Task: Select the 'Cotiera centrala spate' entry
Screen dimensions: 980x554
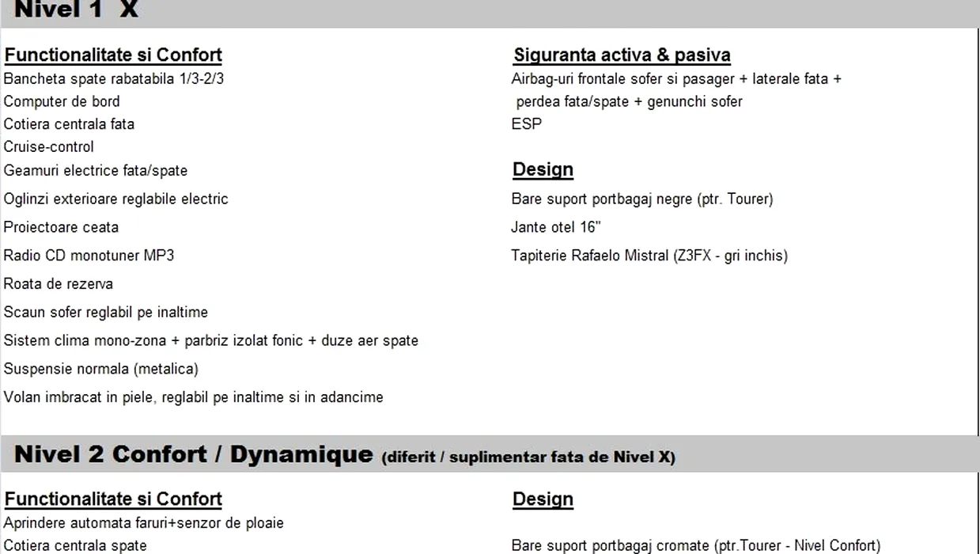Action: (75, 545)
